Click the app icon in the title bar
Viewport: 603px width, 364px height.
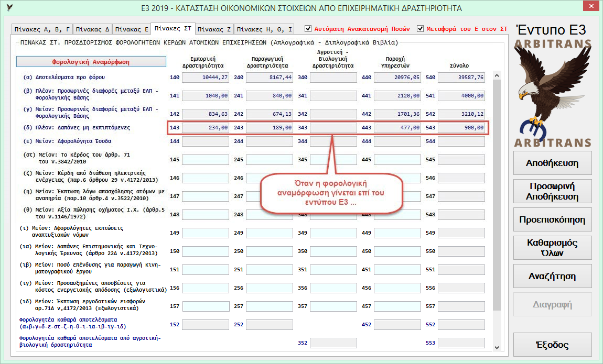tap(9, 8)
